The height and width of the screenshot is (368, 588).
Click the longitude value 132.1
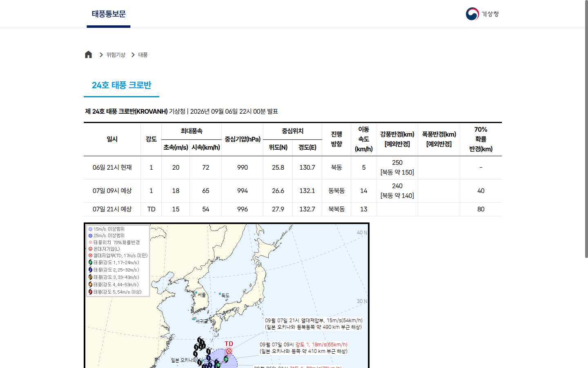pyautogui.click(x=307, y=191)
